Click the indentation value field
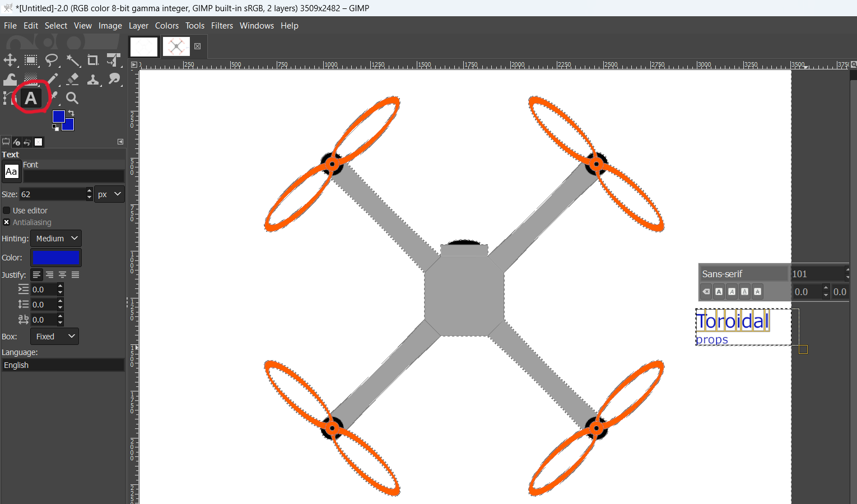The height and width of the screenshot is (504, 857). click(x=43, y=290)
